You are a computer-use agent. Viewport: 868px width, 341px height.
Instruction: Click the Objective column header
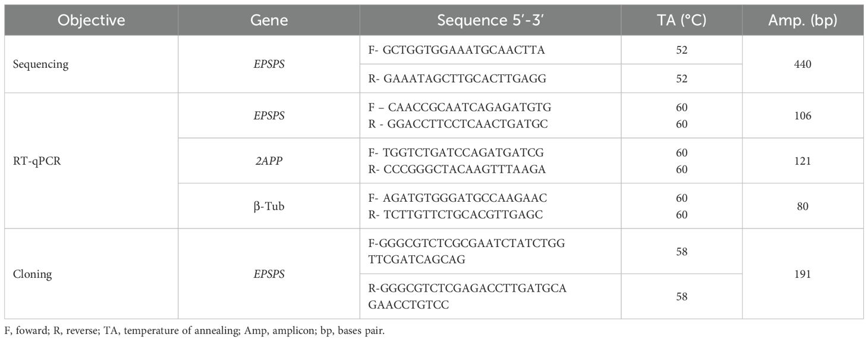[91, 20]
